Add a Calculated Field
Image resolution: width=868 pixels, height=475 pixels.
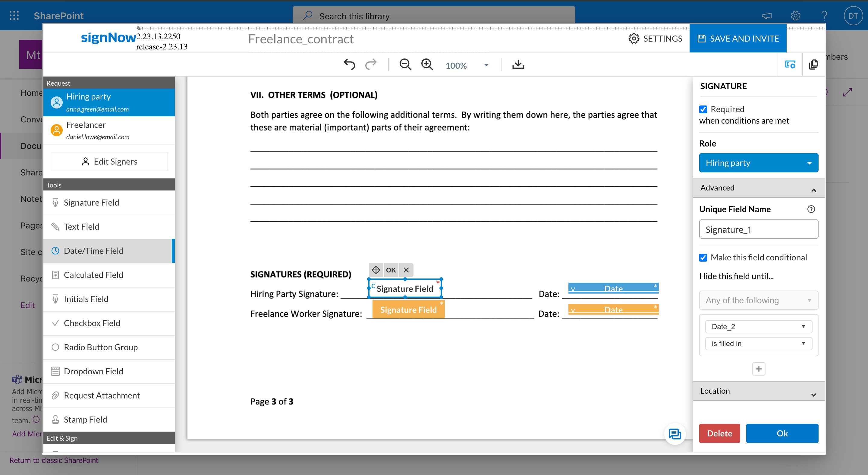coord(93,275)
